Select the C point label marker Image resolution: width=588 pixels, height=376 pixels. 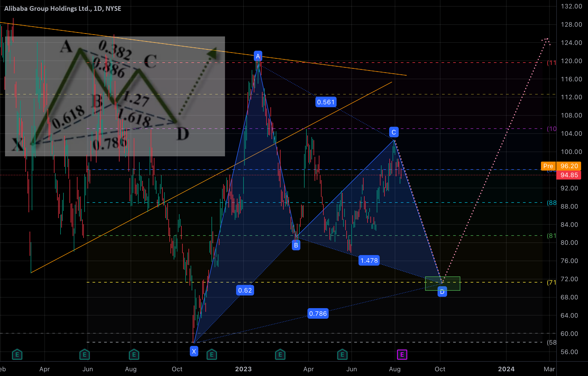coord(394,132)
